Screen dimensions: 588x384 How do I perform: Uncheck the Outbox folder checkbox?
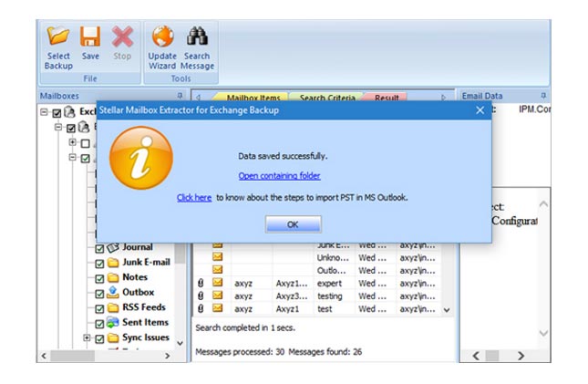[99, 294]
